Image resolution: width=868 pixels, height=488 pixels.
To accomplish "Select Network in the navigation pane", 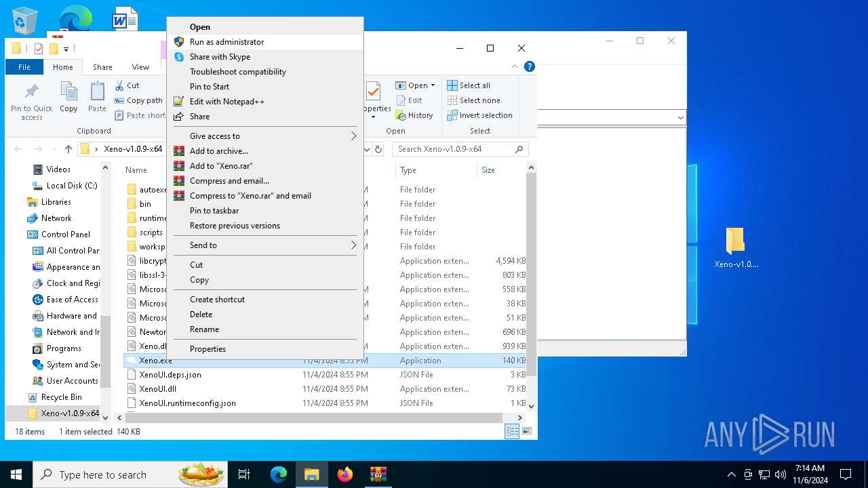I will click(49, 218).
